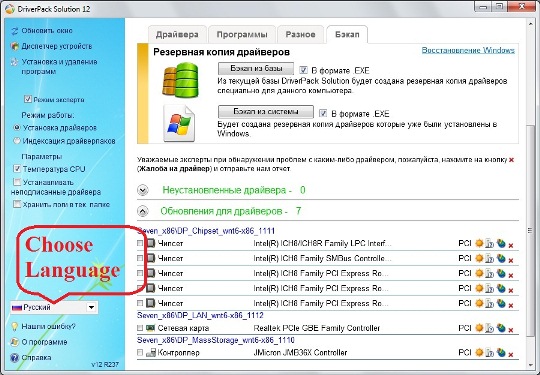Enable the Хранить логи в тек. папке checkbox
This screenshot has width=540, height=375.
[x=17, y=204]
